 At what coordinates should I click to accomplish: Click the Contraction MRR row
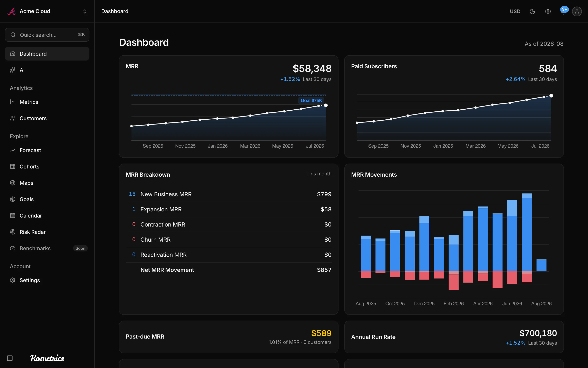228,224
